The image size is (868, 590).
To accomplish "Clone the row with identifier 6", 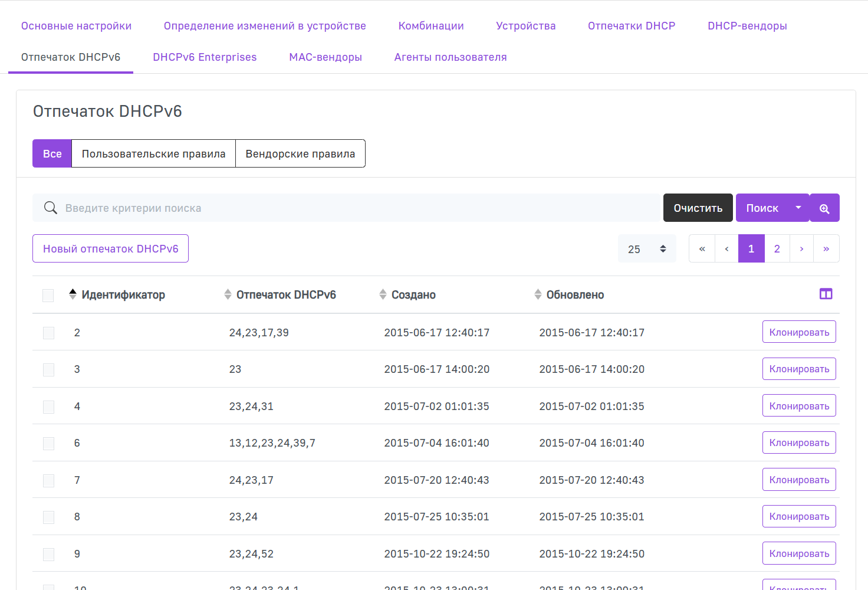I will tap(798, 443).
